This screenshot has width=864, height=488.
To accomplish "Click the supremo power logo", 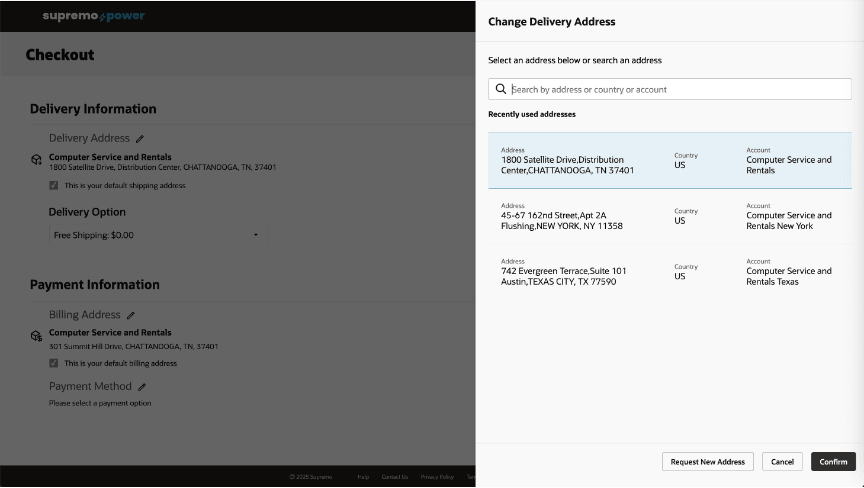I will coord(94,16).
